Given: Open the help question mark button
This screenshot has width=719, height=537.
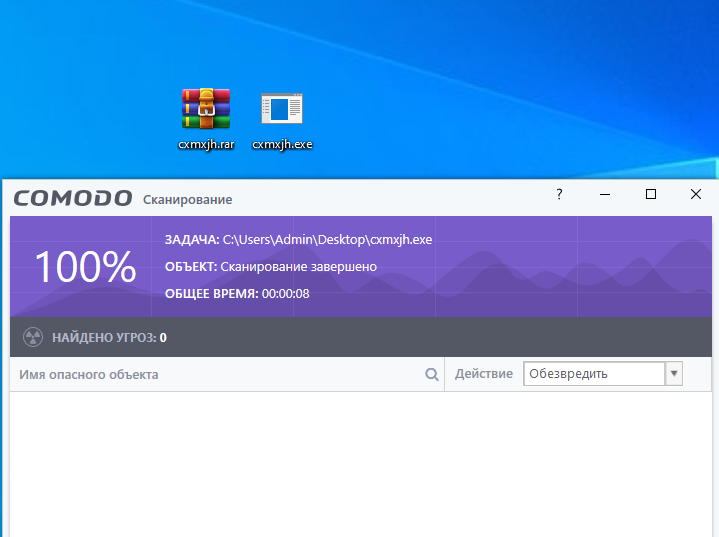Looking at the screenshot, I should pyautogui.click(x=559, y=194).
